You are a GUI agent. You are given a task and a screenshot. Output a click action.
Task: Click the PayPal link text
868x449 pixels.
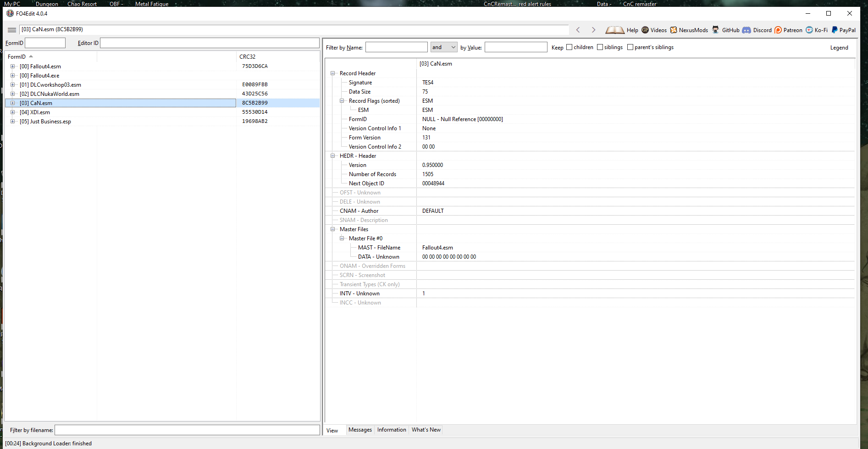[x=847, y=30]
